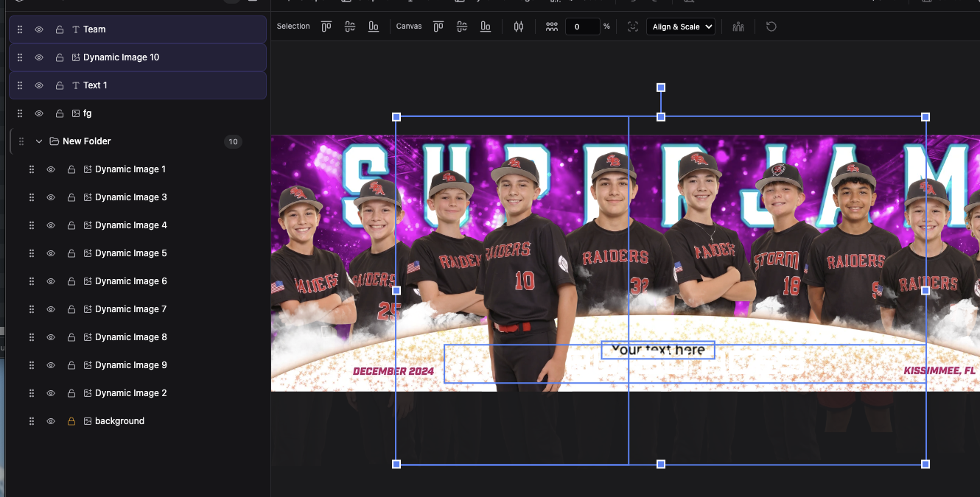
Task: Select the New Folder name
Action: point(87,141)
